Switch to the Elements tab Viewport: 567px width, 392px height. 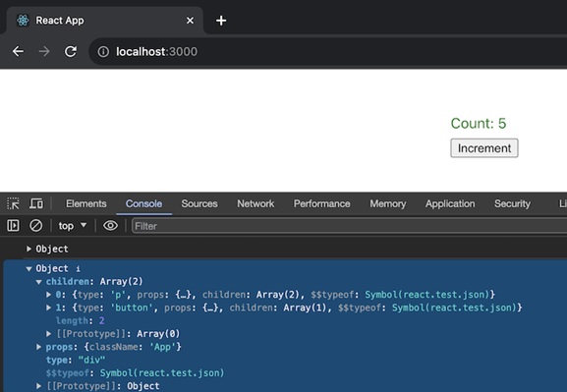(x=86, y=204)
